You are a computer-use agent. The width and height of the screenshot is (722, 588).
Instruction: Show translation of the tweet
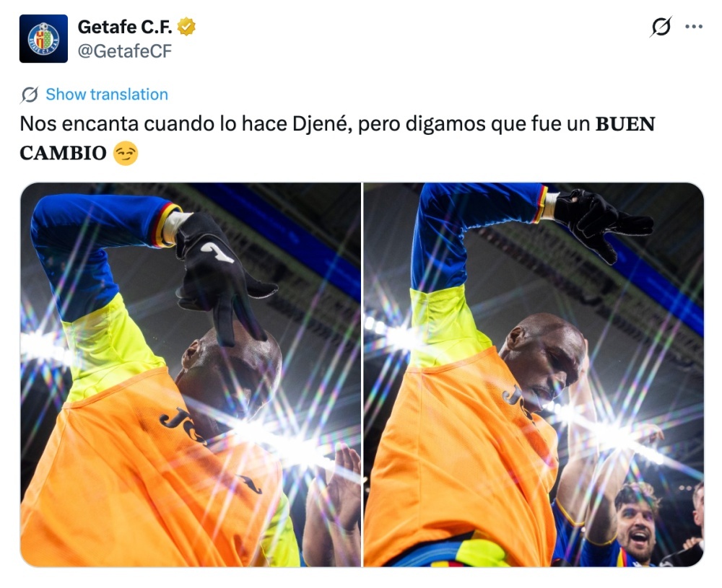click(107, 95)
